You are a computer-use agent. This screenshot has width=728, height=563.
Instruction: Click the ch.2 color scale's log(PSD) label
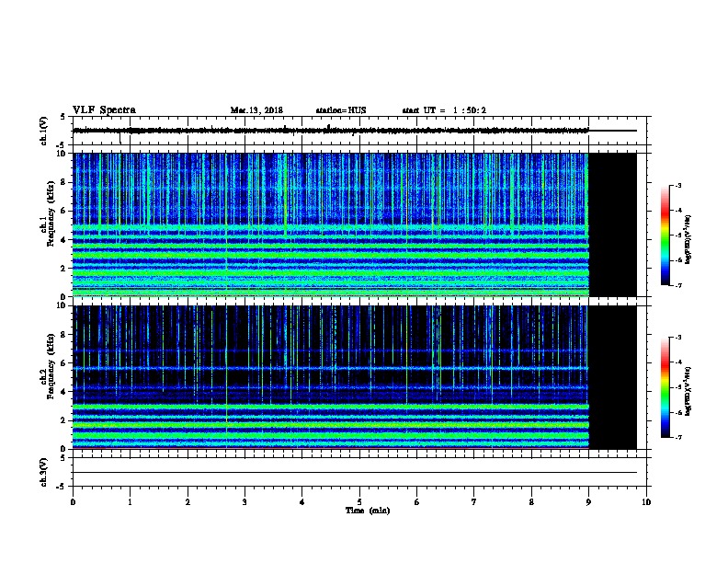pyautogui.click(x=688, y=391)
